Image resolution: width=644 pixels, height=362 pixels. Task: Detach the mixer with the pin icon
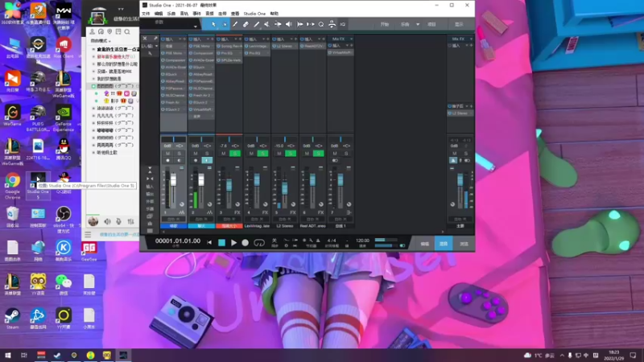click(x=155, y=38)
